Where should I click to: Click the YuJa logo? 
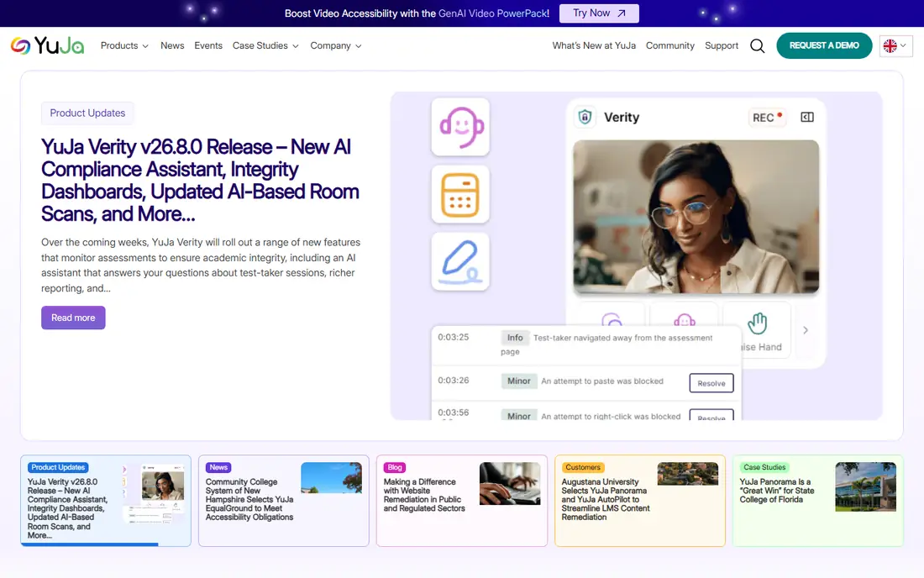47,45
